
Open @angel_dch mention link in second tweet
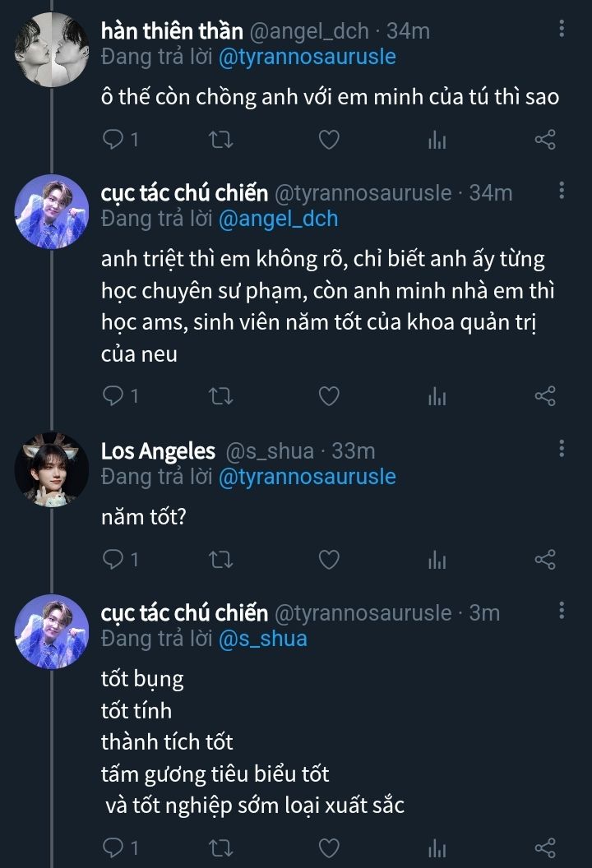pos(277,219)
